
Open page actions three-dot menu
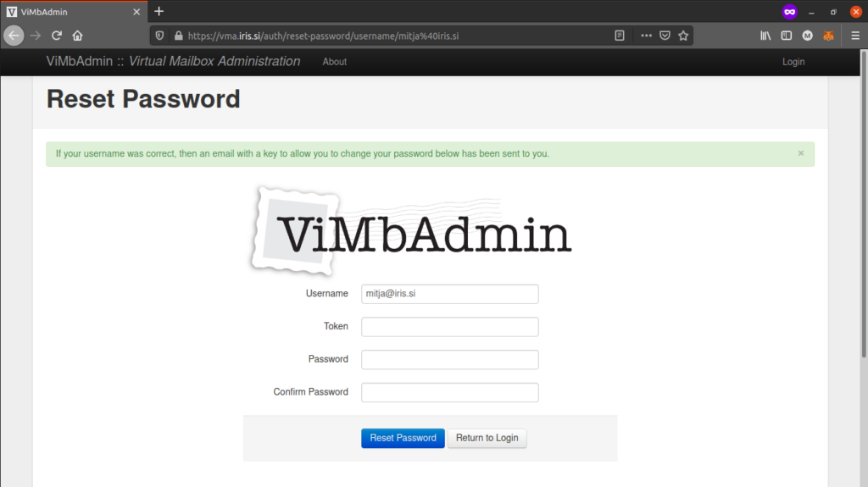(x=646, y=36)
